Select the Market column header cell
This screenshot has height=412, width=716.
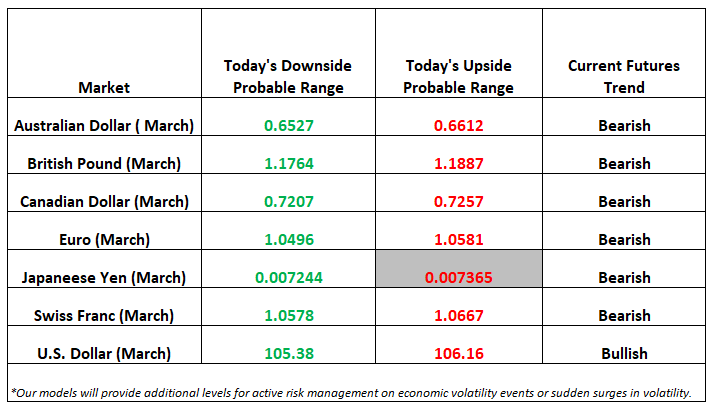[x=104, y=53]
